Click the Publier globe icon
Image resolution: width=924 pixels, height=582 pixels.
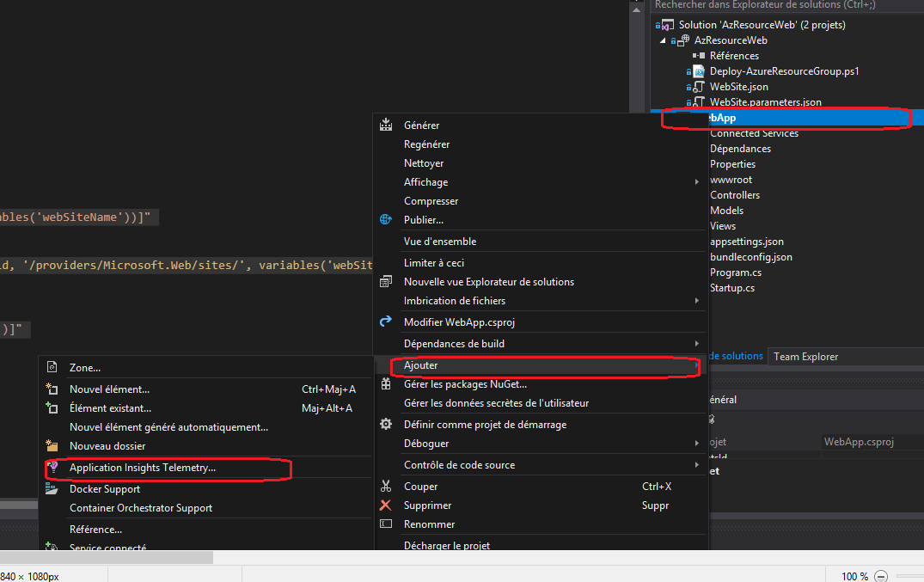(386, 219)
